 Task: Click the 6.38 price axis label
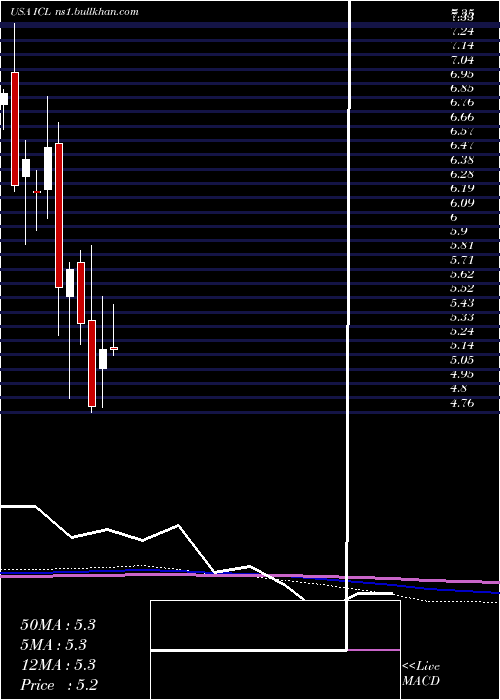pyautogui.click(x=462, y=160)
